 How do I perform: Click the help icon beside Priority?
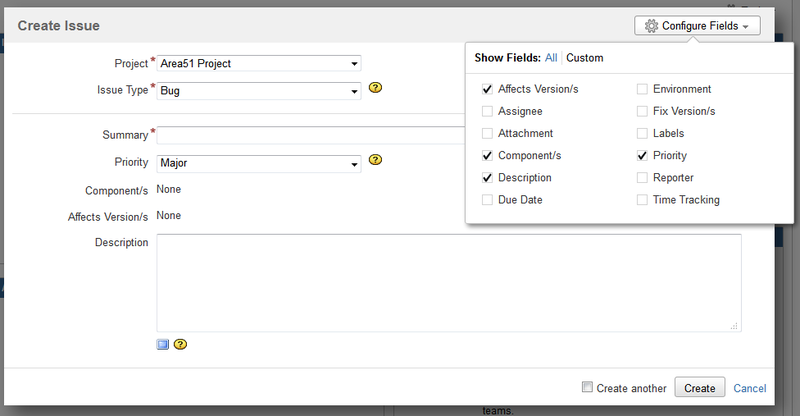point(376,159)
